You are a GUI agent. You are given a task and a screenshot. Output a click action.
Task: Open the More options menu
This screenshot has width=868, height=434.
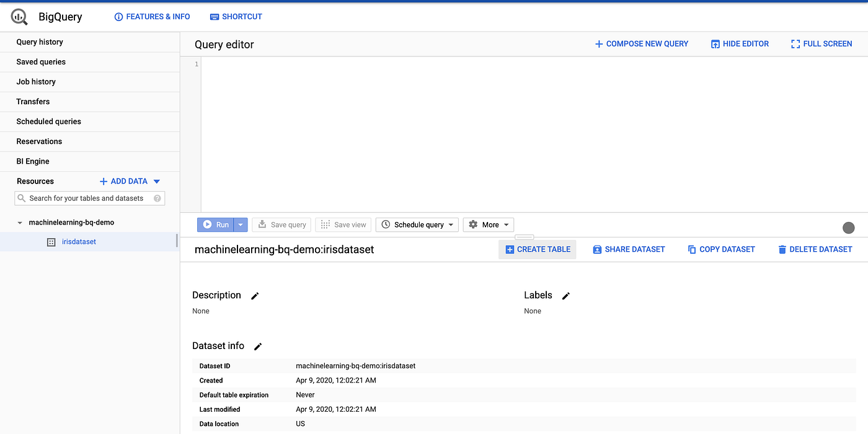pyautogui.click(x=488, y=224)
